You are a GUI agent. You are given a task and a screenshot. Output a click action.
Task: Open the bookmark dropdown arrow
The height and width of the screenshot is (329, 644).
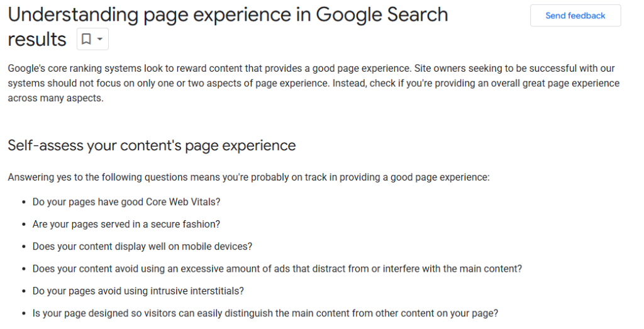coord(100,40)
